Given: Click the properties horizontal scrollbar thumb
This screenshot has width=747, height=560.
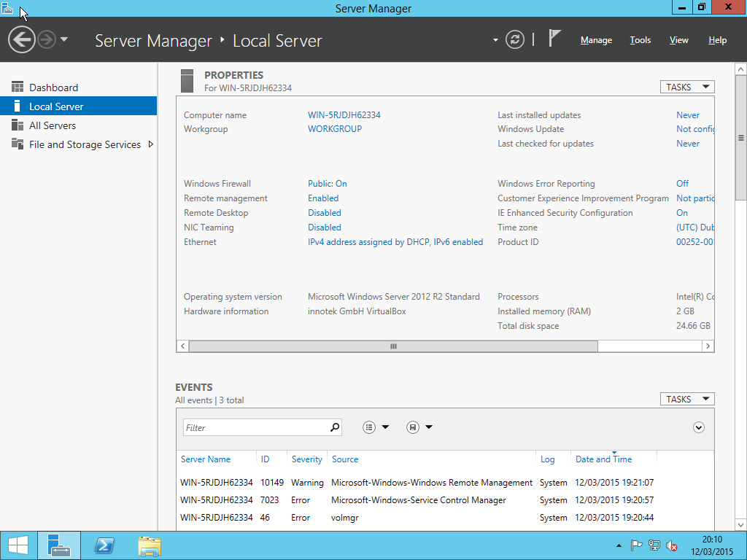Looking at the screenshot, I should (393, 346).
